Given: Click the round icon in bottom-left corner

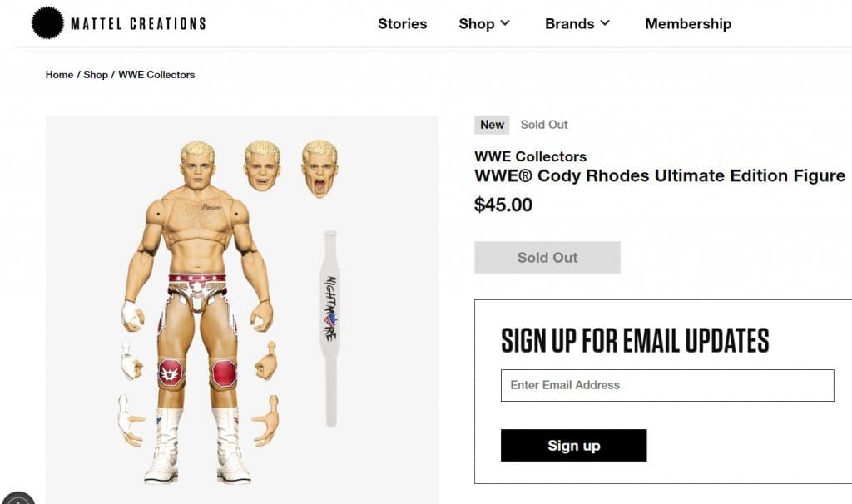Looking at the screenshot, I should point(15,499).
